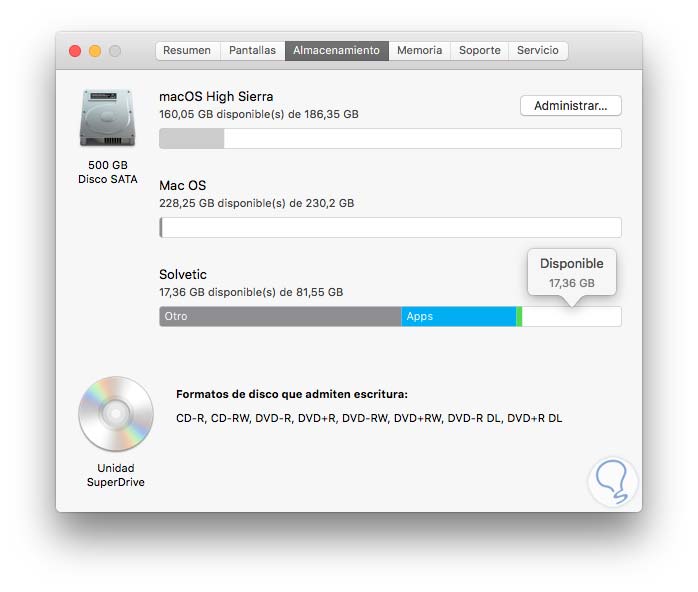The height and width of the screenshot is (592, 698).
Task: Select the Almacenamiento tab
Action: point(337,50)
